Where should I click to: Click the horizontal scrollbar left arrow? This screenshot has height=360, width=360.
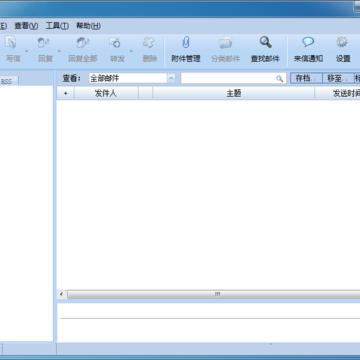pyautogui.click(x=62, y=294)
